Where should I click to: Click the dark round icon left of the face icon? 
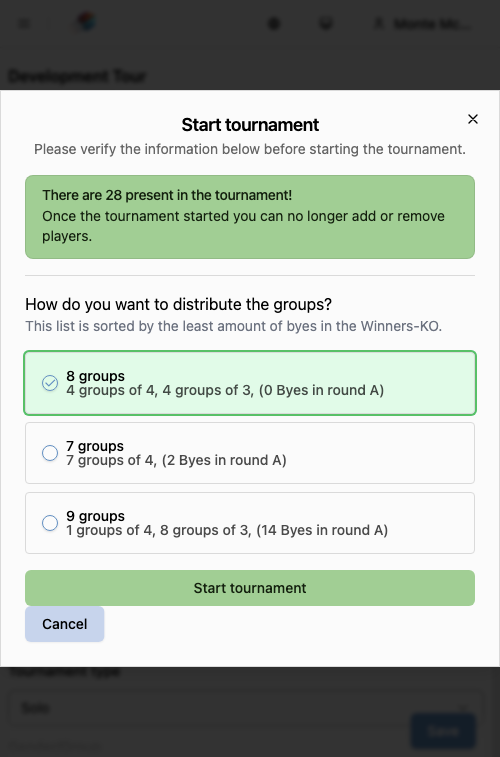click(274, 23)
